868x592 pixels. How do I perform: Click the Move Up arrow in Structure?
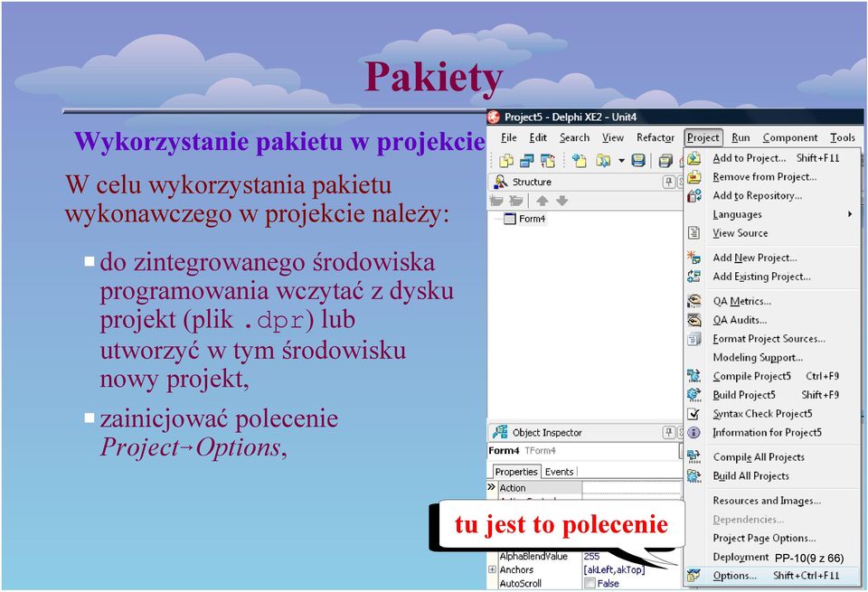pos(542,201)
